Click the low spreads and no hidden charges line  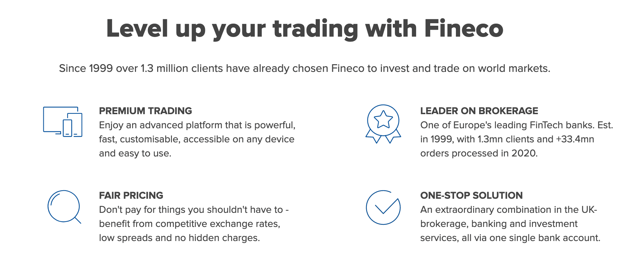tap(179, 238)
